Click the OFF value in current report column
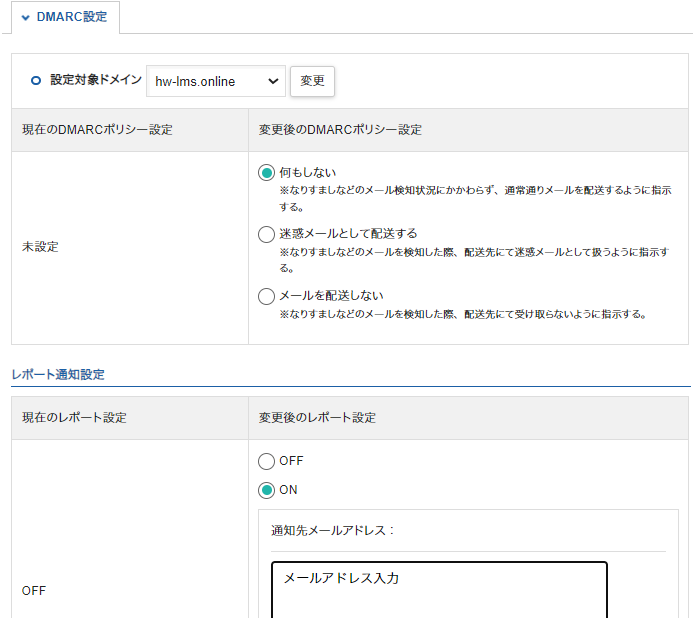Viewport: 693px width, 618px height. pos(34,591)
